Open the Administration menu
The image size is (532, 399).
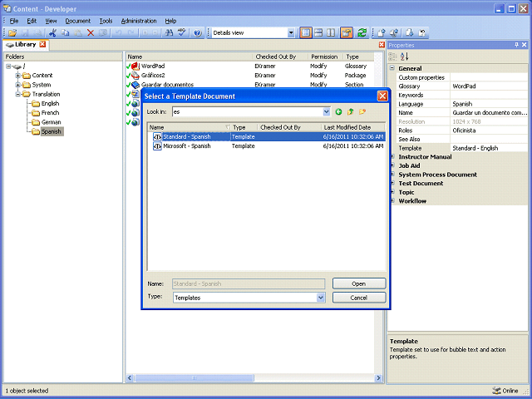click(139, 21)
